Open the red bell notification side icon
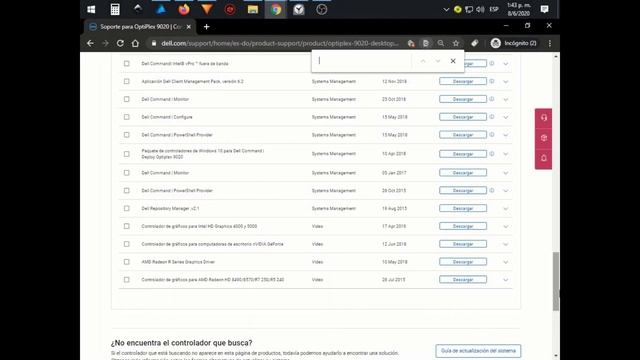 (x=544, y=158)
